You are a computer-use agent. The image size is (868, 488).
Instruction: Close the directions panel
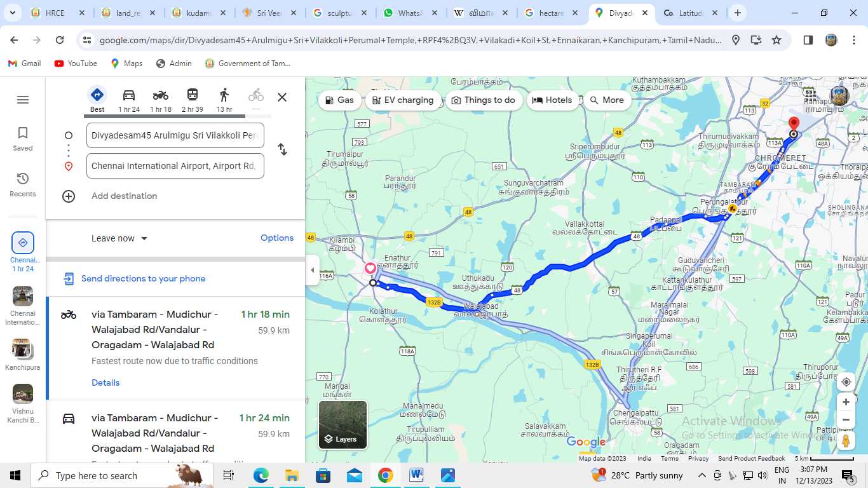pos(282,97)
